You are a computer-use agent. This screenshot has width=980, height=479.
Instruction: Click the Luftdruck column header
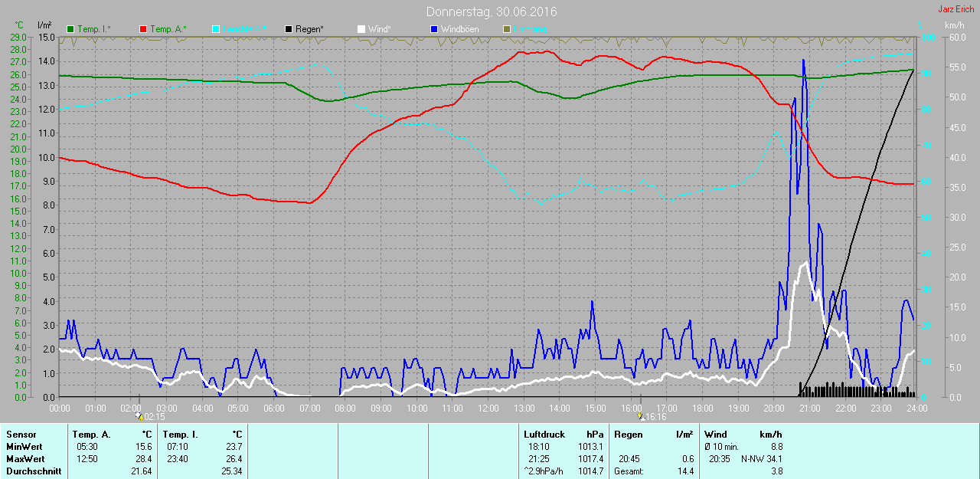[543, 435]
